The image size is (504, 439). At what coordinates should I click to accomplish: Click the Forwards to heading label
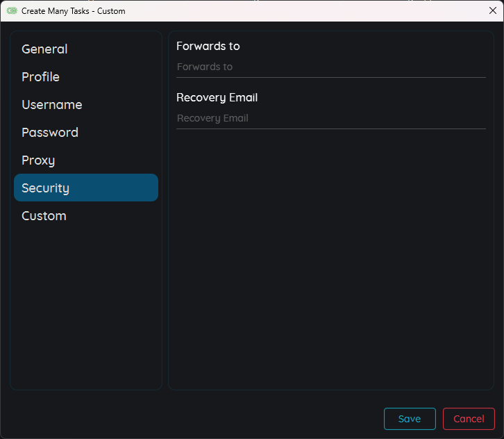208,47
